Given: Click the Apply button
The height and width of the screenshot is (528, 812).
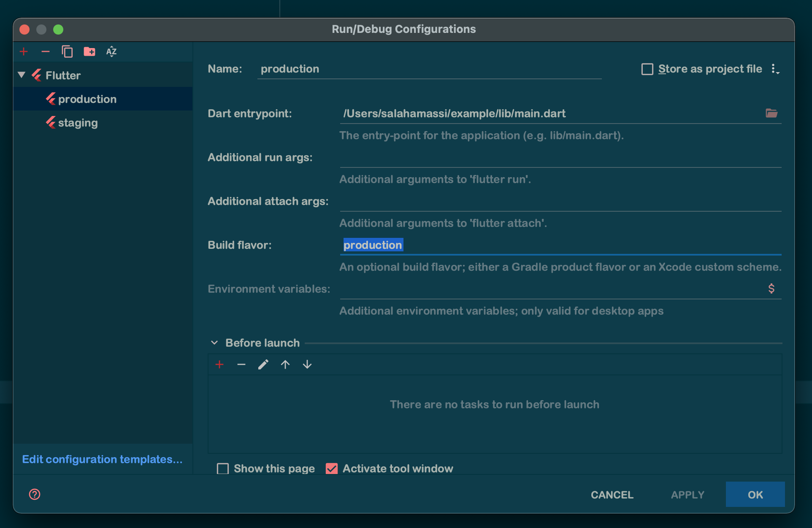Looking at the screenshot, I should pos(687,495).
